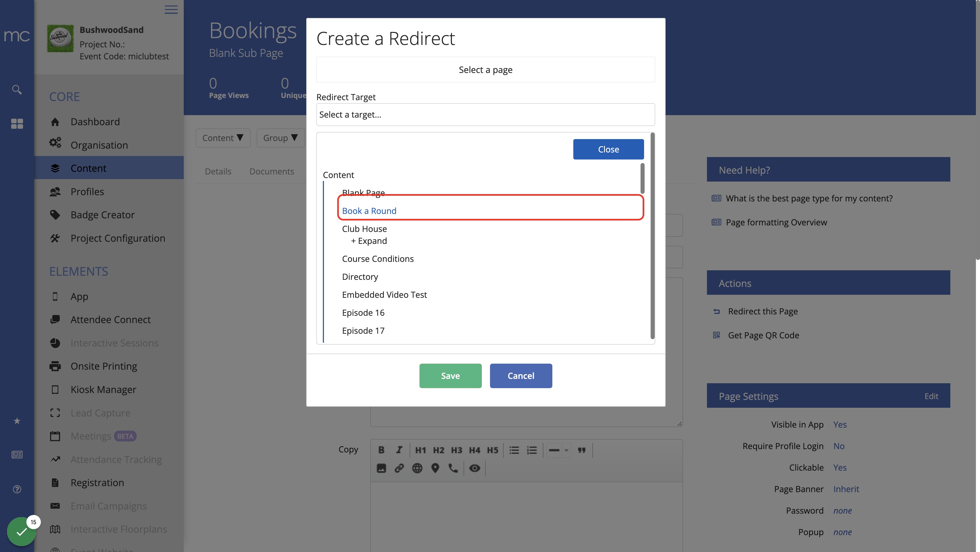Open Page formatting Overview help link
The image size is (980, 552).
[776, 222]
